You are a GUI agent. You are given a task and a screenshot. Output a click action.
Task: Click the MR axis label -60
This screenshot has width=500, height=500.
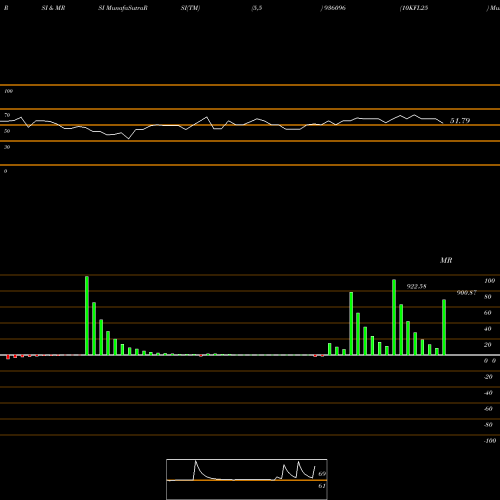click(488, 409)
